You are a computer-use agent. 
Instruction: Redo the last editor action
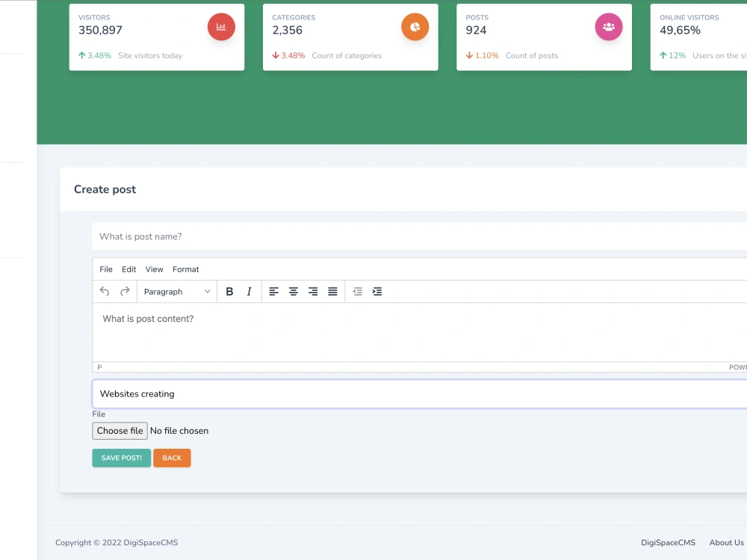point(125,291)
